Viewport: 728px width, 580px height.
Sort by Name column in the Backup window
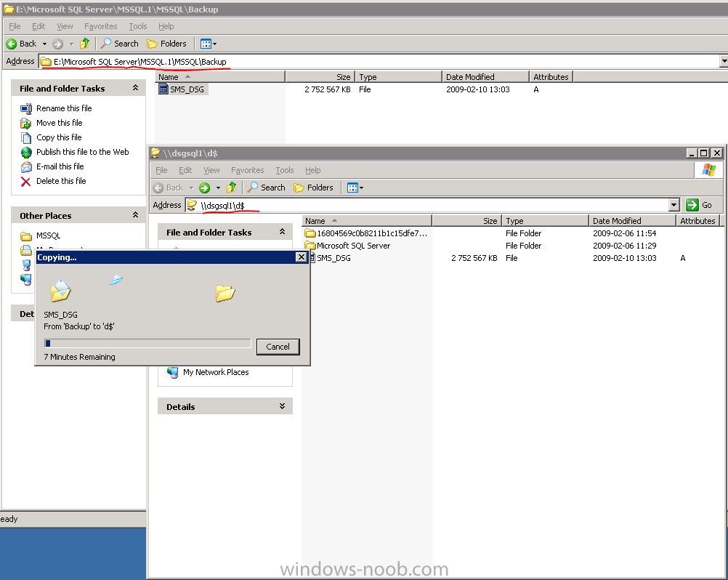click(x=220, y=76)
